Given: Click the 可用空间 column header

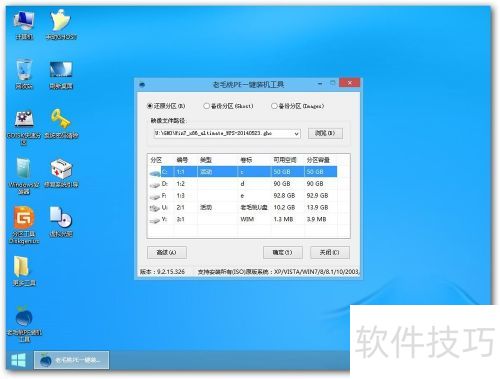Looking at the screenshot, I should click(285, 160).
